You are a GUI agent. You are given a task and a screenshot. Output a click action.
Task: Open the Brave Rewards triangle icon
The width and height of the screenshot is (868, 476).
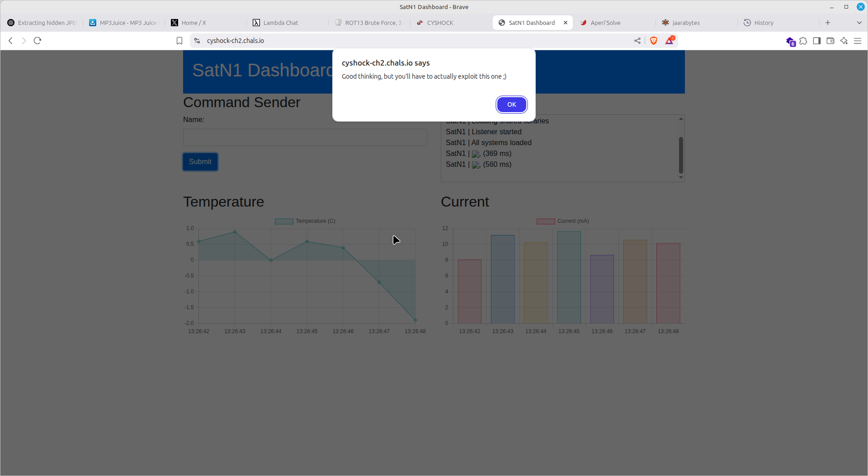pos(670,41)
